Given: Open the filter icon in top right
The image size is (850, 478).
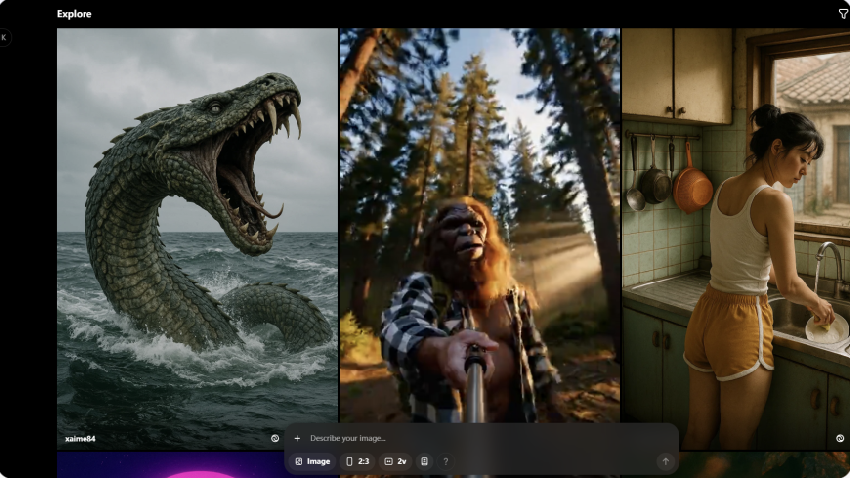Looking at the screenshot, I should pyautogui.click(x=843, y=14).
